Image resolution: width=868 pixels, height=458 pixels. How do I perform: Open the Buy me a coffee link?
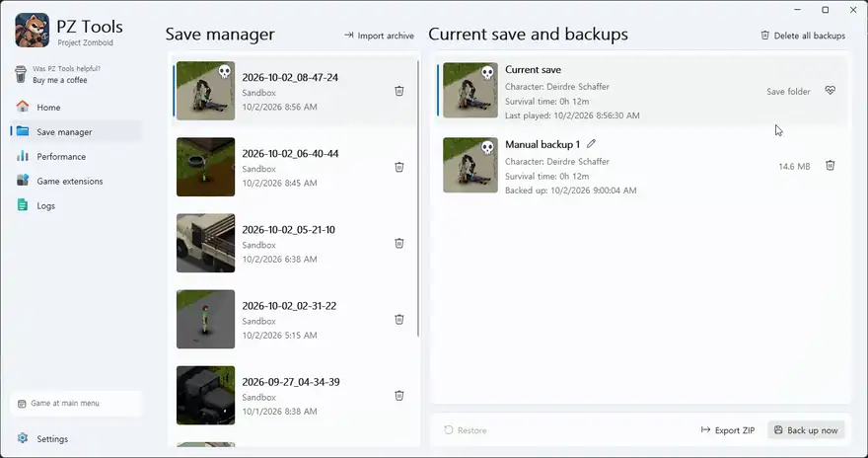(60, 80)
